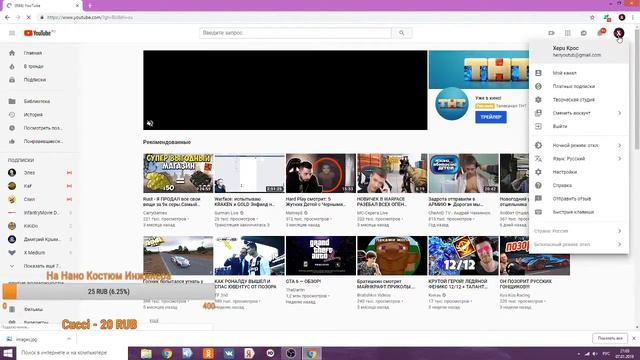Open Подписки in the sidebar
The image size is (640, 360).
(x=40, y=80)
